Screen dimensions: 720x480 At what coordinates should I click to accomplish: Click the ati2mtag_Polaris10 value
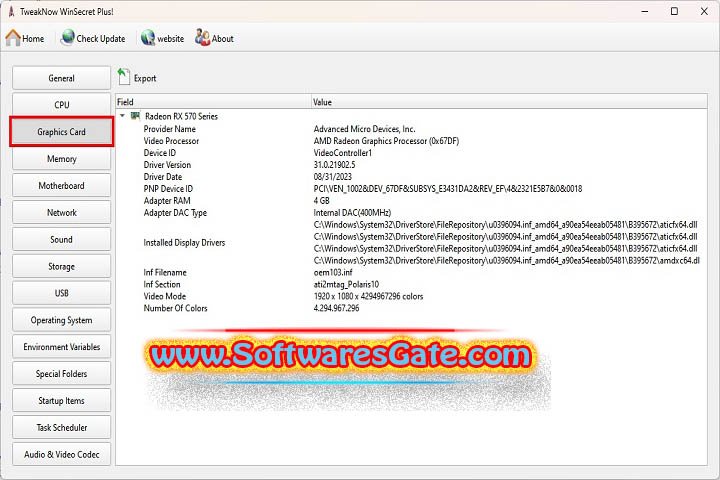point(346,284)
